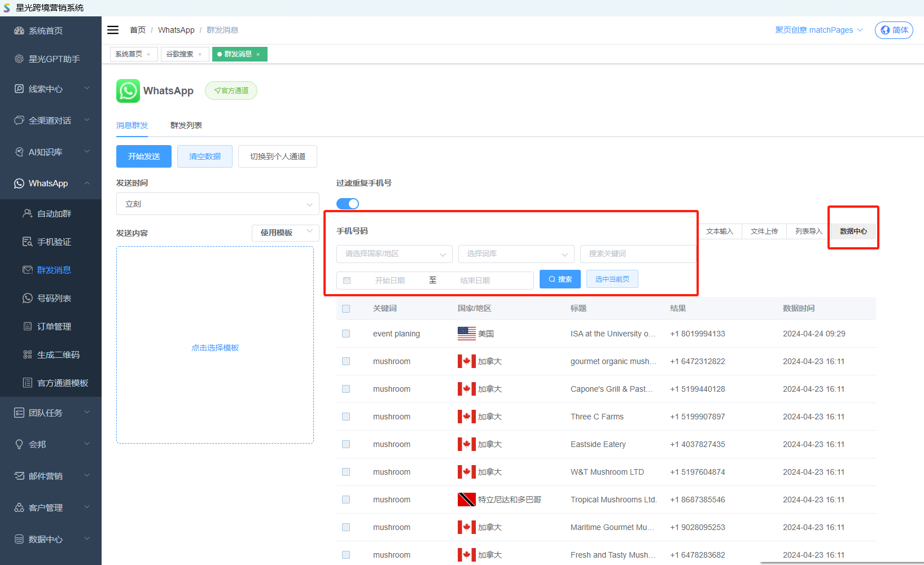Click the 开始发送 button

pyautogui.click(x=144, y=156)
